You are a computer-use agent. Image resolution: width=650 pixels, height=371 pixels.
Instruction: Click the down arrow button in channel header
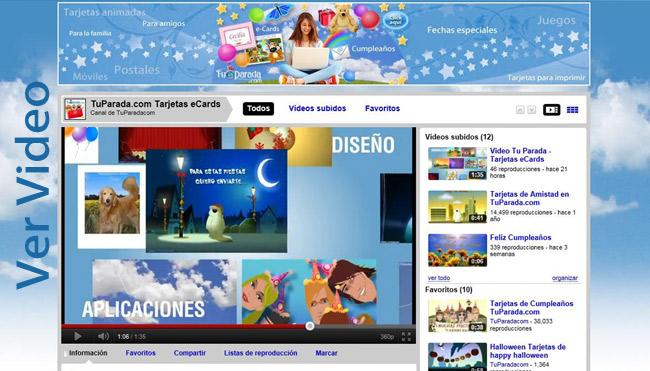click(x=531, y=110)
